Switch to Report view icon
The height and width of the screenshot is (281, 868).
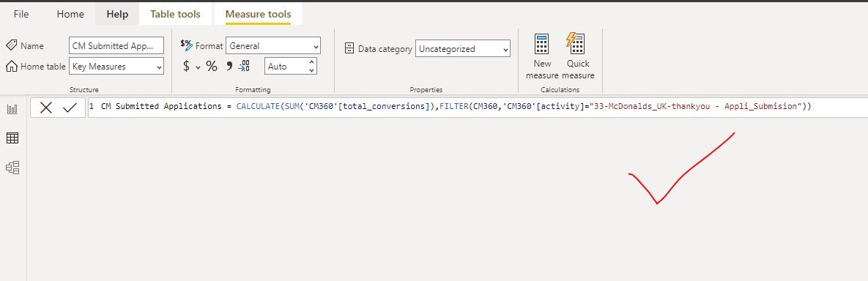click(12, 109)
